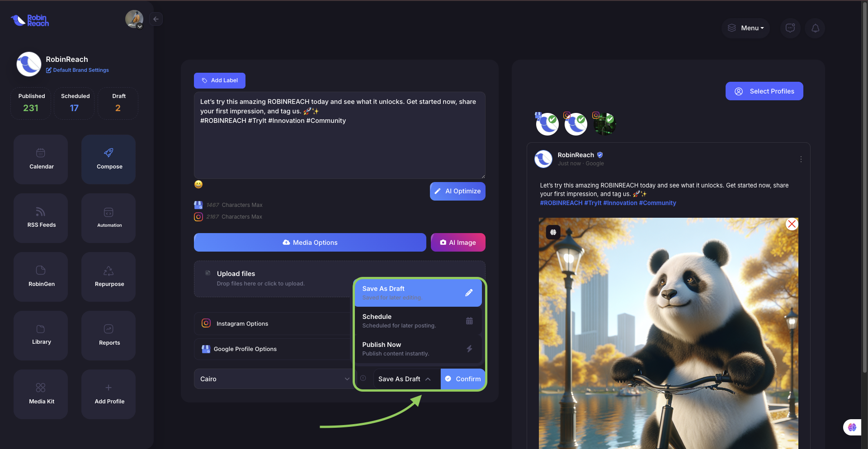Remove the panda image with red X
The width and height of the screenshot is (868, 449).
pyautogui.click(x=792, y=224)
